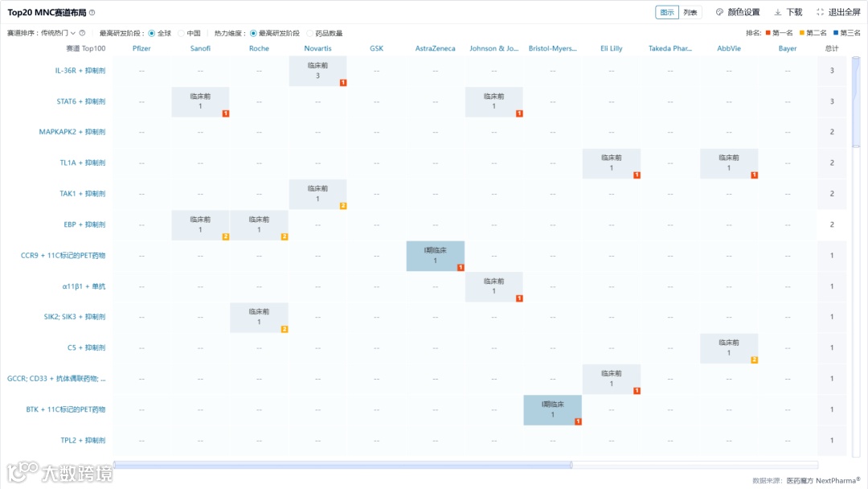Image resolution: width=868 pixels, height=489 pixels.
Task: Click rank badge on Novartis IL-36R cell
Action: (343, 83)
